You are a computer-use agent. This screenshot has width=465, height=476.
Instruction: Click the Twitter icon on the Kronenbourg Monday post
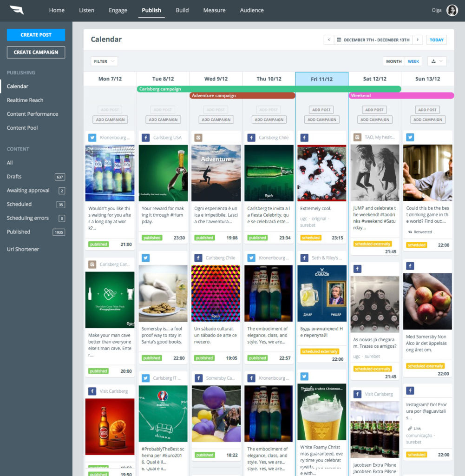(92, 138)
